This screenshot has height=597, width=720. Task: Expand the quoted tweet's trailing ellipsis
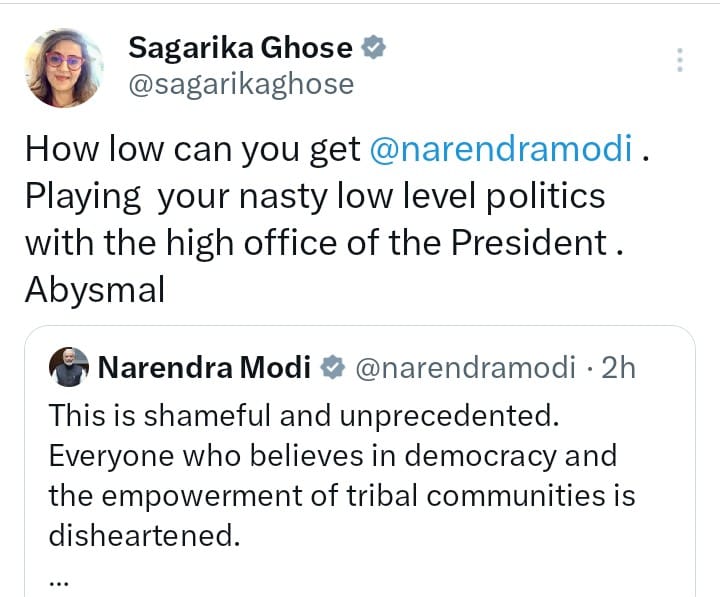(60, 579)
